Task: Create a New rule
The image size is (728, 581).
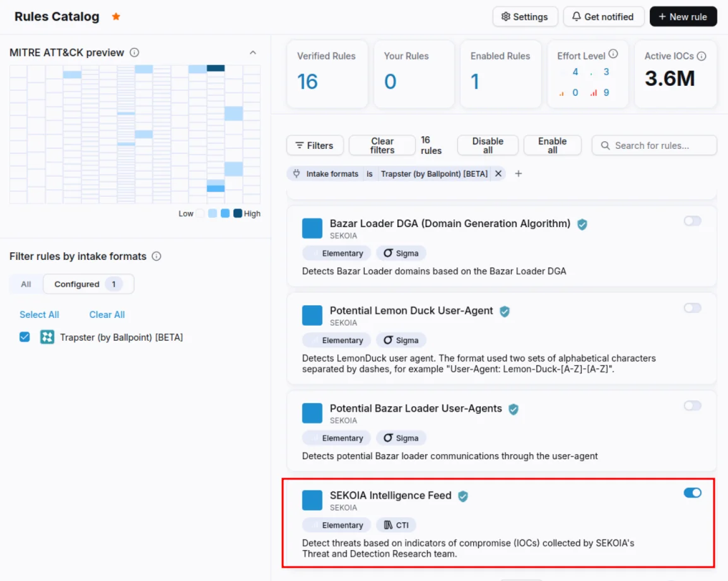Action: point(683,17)
